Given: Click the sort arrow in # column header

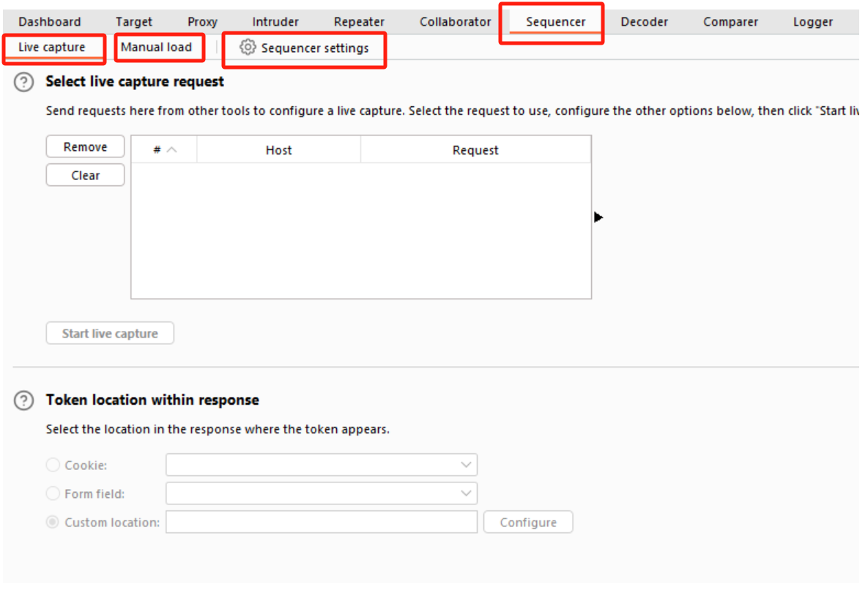Looking at the screenshot, I should pos(172,150).
